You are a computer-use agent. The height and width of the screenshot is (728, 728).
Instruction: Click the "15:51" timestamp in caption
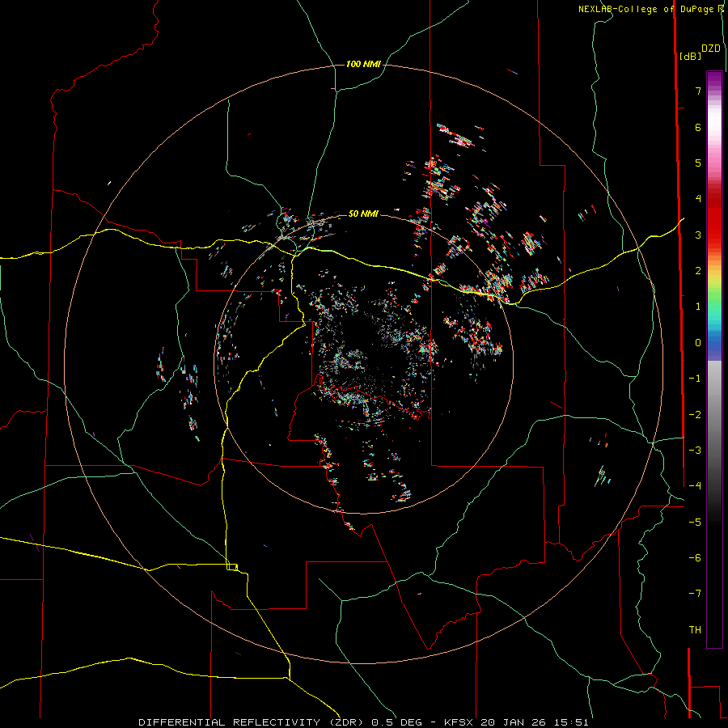pos(572,722)
